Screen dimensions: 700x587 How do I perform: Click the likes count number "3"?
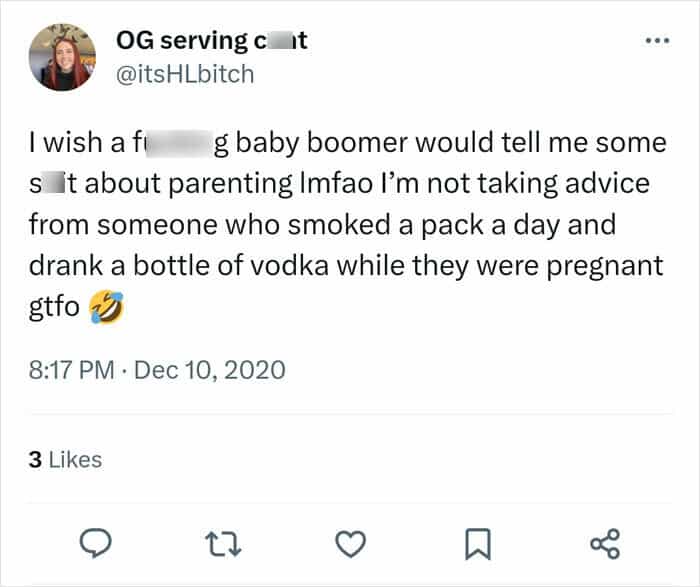point(35,460)
